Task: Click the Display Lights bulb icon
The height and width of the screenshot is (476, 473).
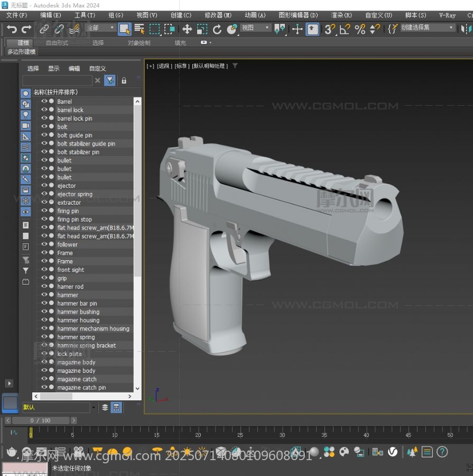Action: coord(26,115)
